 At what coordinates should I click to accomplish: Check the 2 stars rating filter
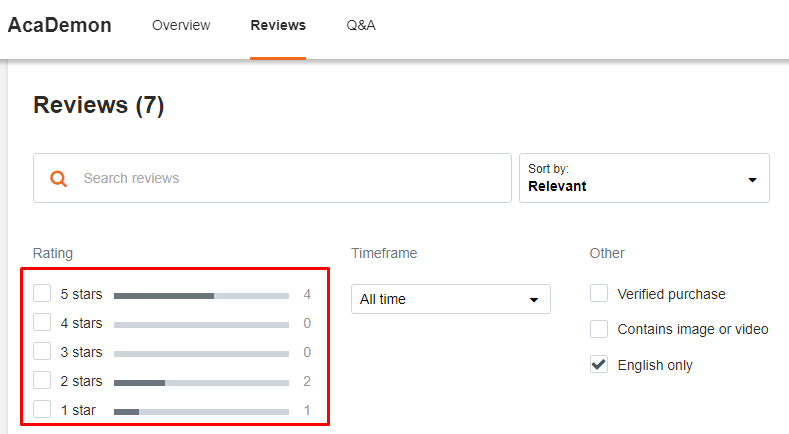tap(42, 380)
